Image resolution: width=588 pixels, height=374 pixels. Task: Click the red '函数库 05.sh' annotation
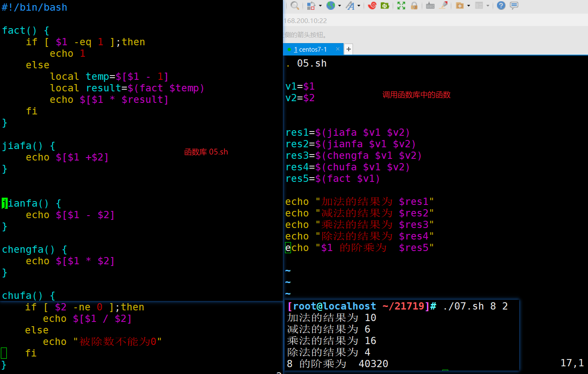(206, 152)
